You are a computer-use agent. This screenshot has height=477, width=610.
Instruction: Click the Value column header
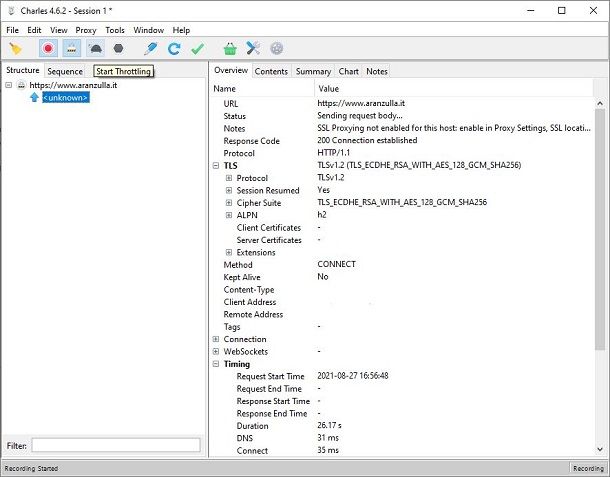(x=454, y=89)
